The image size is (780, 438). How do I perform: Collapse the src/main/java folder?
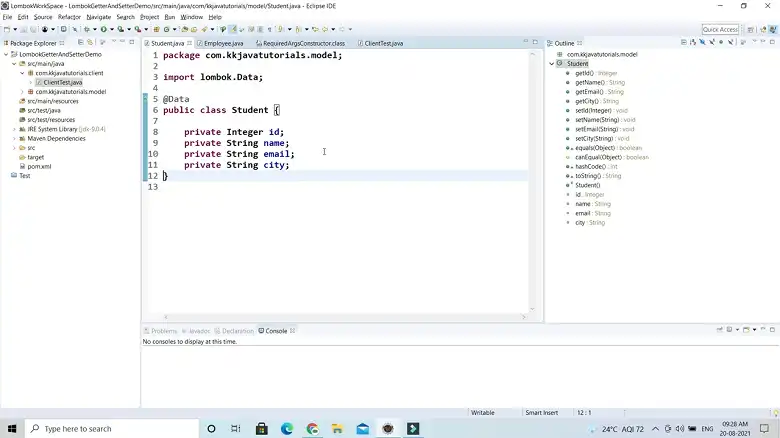pyautogui.click(x=14, y=64)
